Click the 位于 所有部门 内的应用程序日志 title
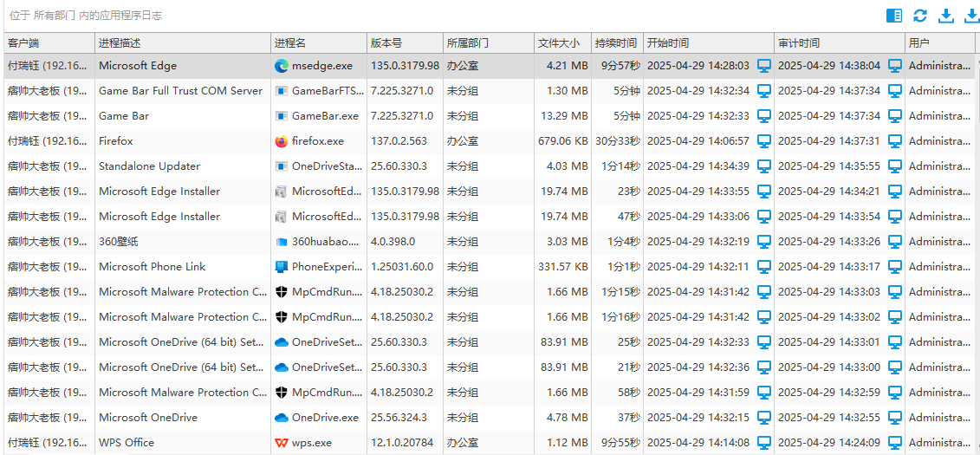The height and width of the screenshot is (455, 980). pyautogui.click(x=87, y=16)
